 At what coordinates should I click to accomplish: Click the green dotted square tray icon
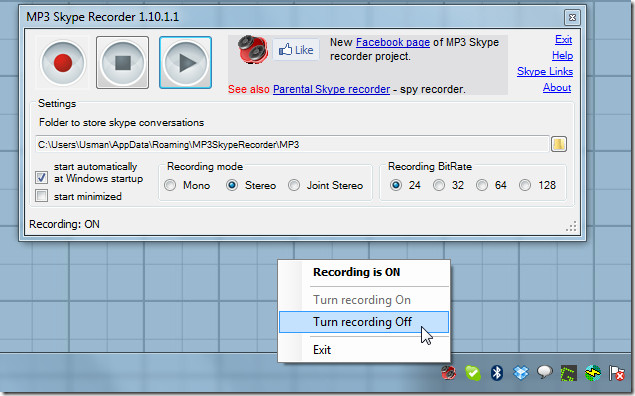coord(569,373)
